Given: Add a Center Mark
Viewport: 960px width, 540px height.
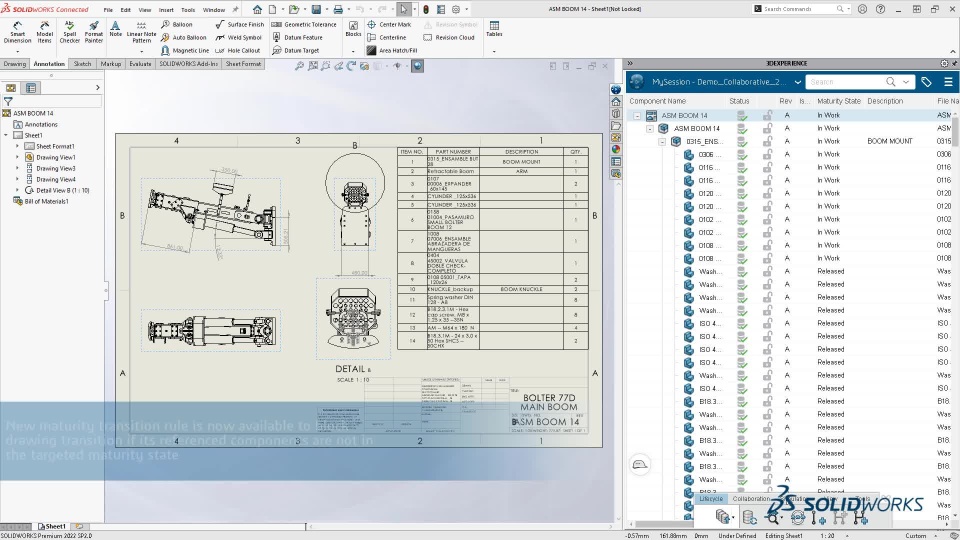Looking at the screenshot, I should click(389, 24).
